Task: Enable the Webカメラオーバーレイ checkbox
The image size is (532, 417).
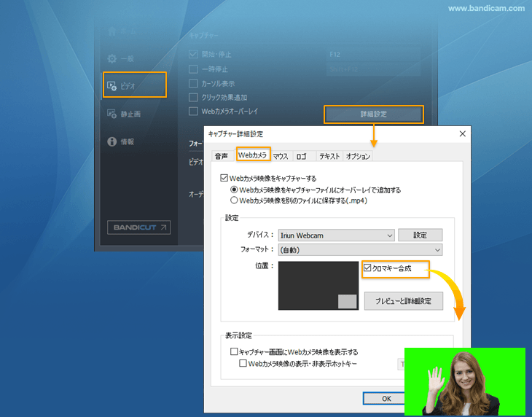Action: (x=193, y=112)
